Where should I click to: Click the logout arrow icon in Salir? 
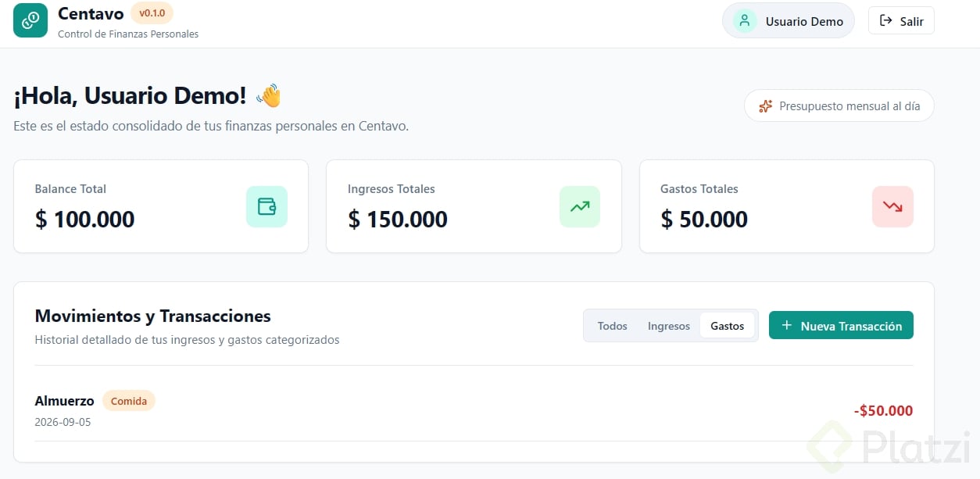(885, 21)
